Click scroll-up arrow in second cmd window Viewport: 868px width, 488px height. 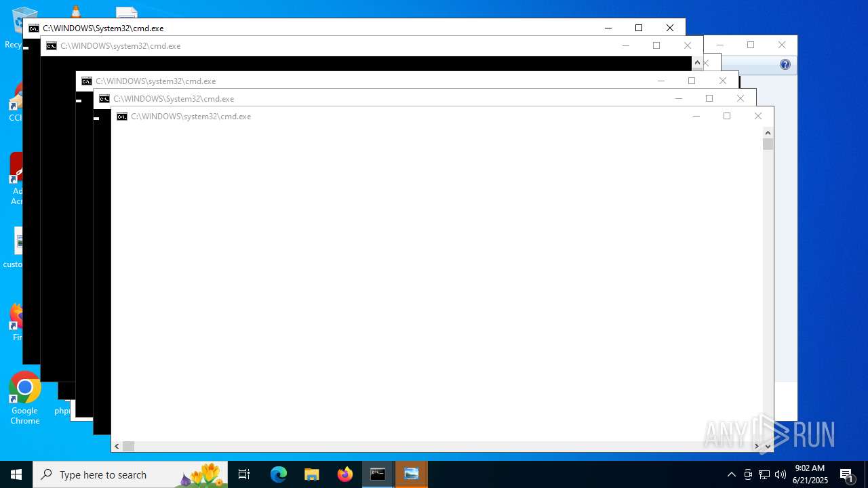[x=697, y=63]
